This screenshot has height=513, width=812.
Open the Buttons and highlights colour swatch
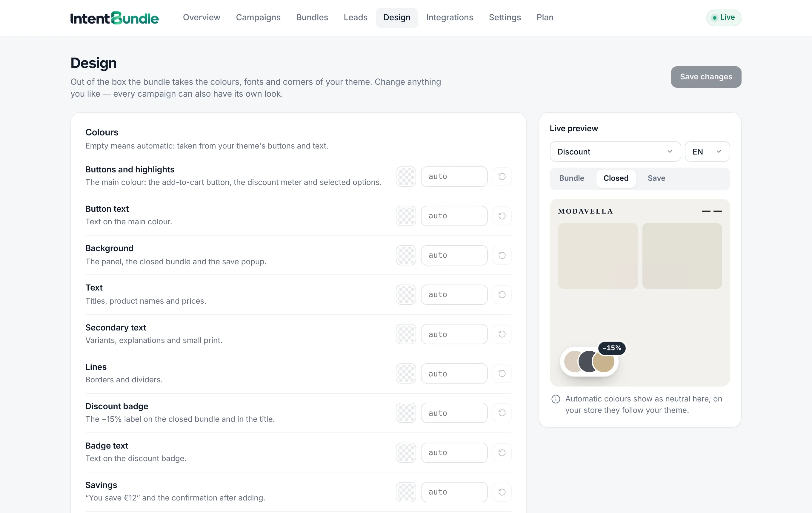coord(406,177)
